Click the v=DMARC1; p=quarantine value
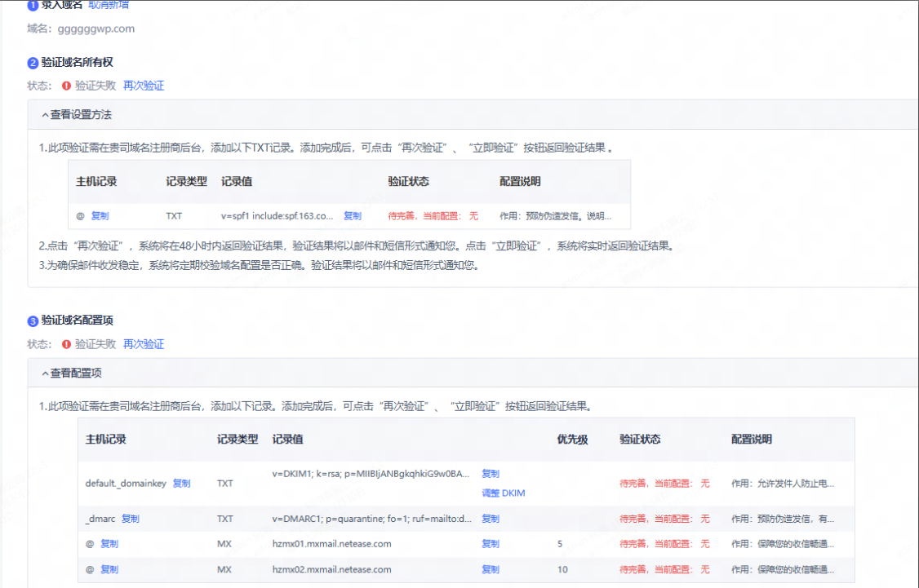Viewport: 919px width, 588px height. [371, 519]
